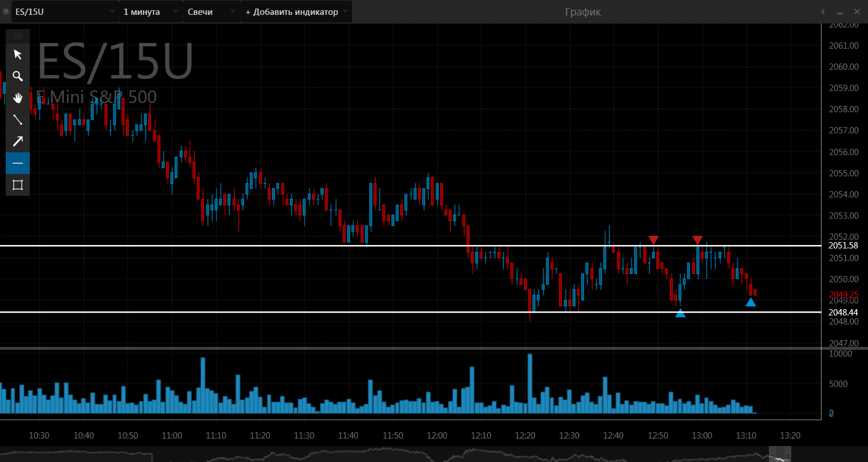Select the trend line drawing tool
The image size is (868, 462).
18,120
